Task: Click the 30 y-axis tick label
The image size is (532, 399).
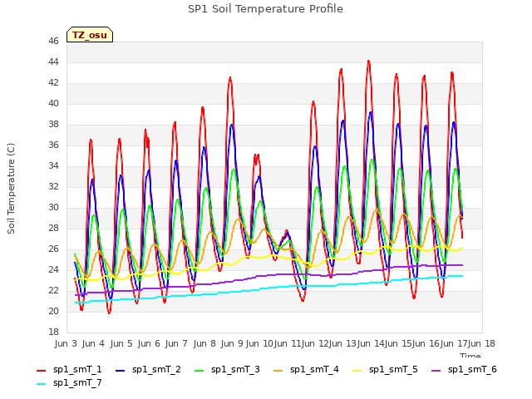Action: coord(53,207)
